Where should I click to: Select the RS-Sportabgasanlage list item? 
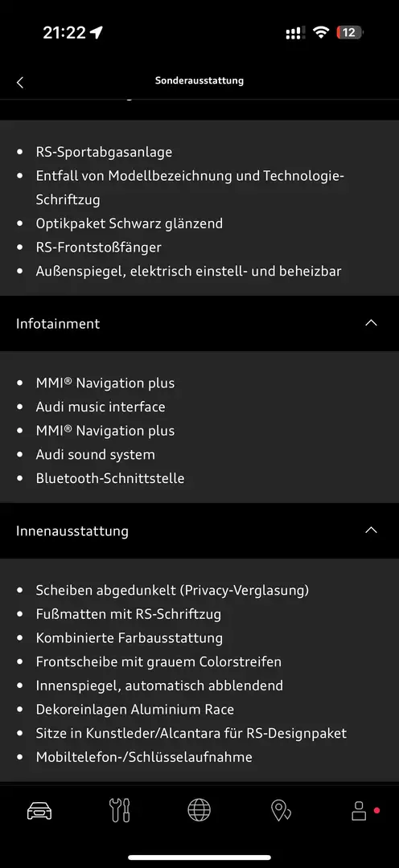tap(105, 152)
